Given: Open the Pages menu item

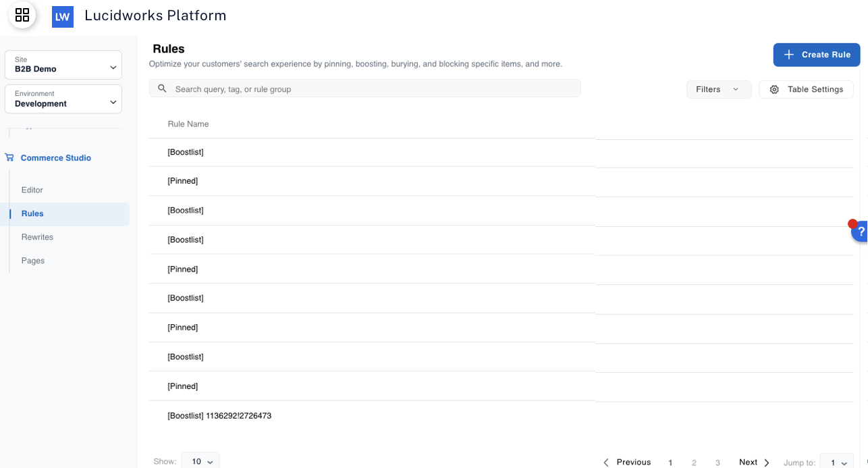Looking at the screenshot, I should pyautogui.click(x=33, y=261).
